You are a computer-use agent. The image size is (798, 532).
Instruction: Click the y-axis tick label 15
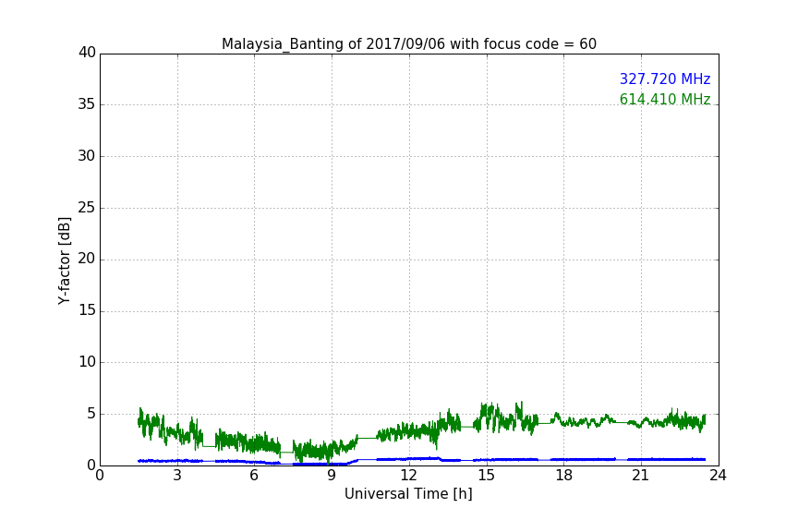87,310
